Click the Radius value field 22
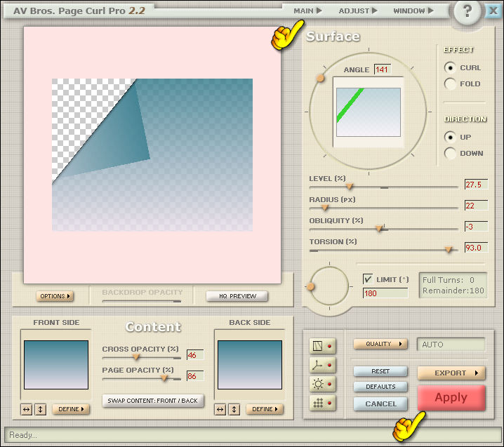 point(477,206)
